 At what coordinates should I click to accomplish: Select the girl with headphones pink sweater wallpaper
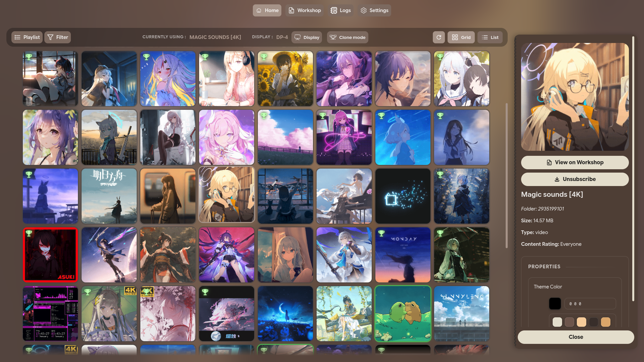pos(227,79)
